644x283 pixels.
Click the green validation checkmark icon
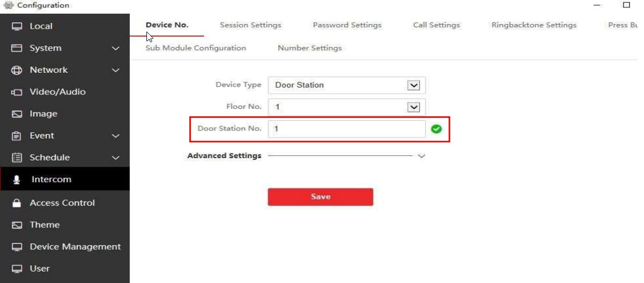pos(436,129)
